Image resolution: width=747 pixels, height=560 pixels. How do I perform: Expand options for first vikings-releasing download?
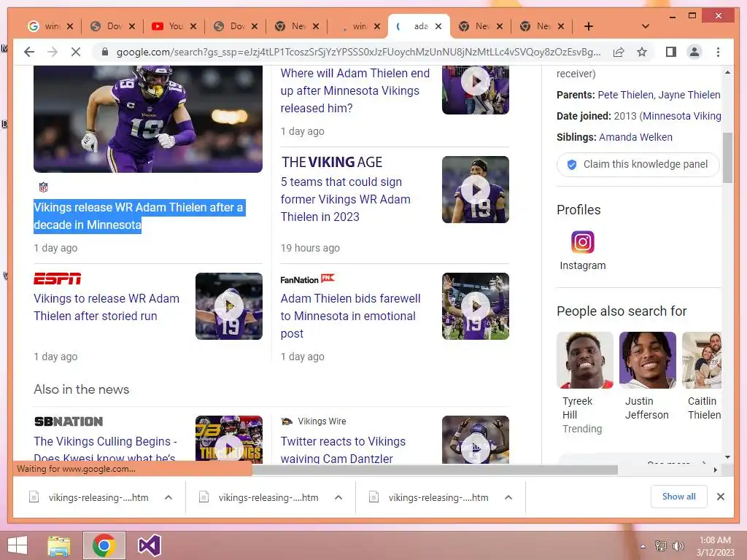169,497
